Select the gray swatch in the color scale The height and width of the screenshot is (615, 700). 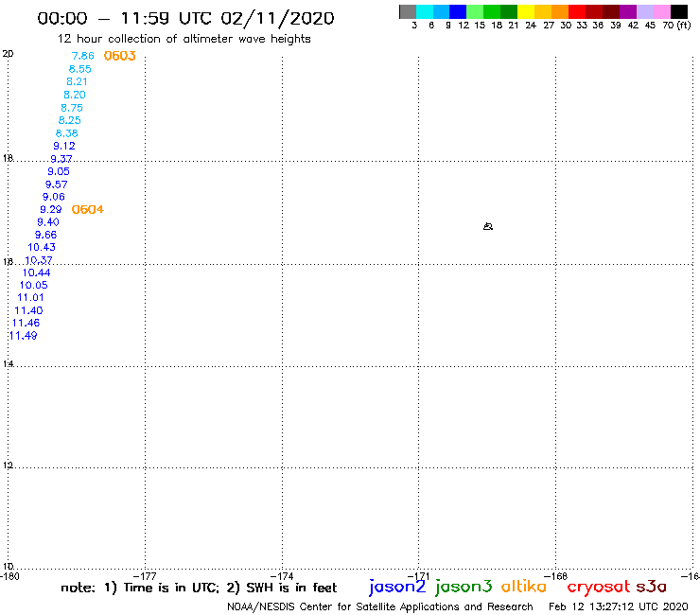click(x=408, y=11)
